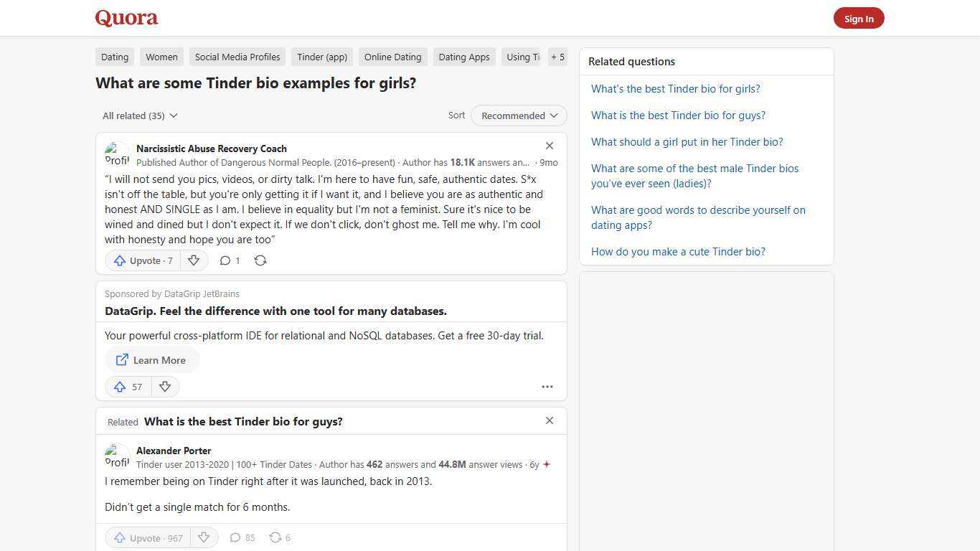Screen dimensions: 980x551
Task: Click the Sign In button
Action: 859,18
